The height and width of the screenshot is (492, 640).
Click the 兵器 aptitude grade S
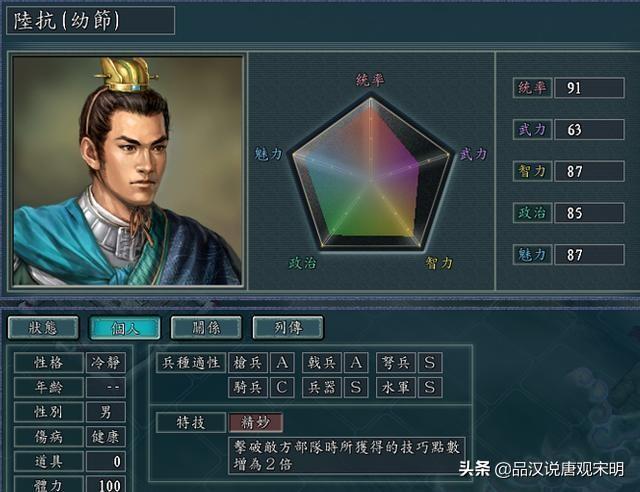click(356, 387)
